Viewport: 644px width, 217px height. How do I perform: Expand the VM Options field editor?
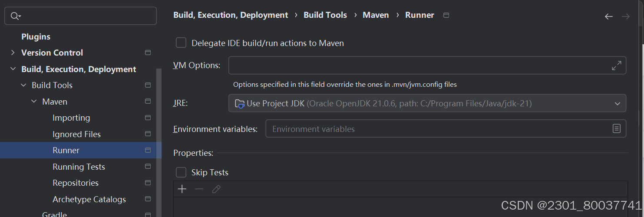click(x=616, y=66)
